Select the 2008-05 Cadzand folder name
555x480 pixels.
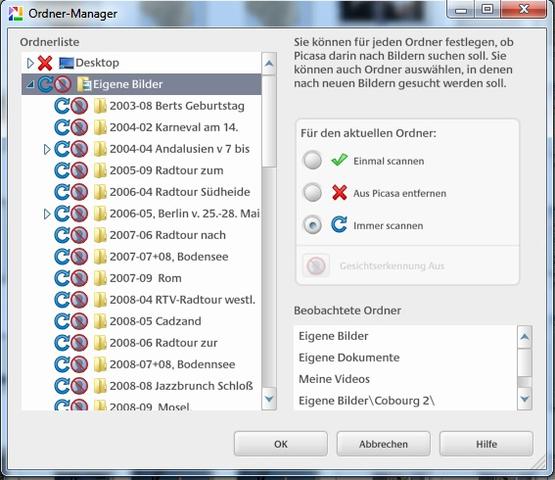coord(155,321)
